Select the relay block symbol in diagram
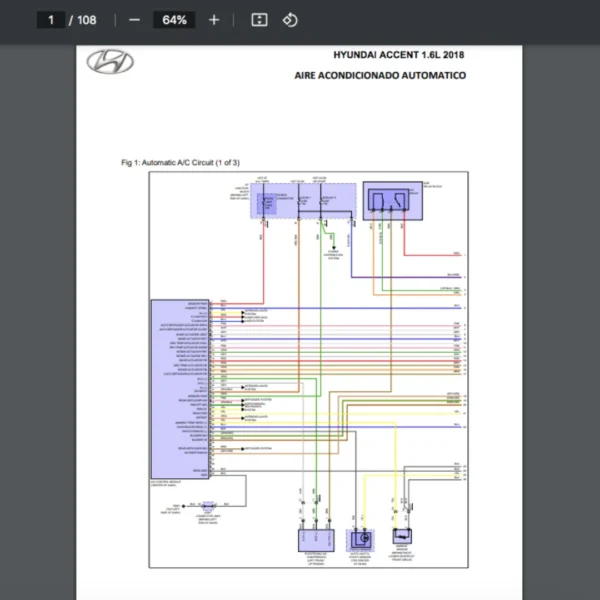The height and width of the screenshot is (600, 600). click(x=392, y=198)
